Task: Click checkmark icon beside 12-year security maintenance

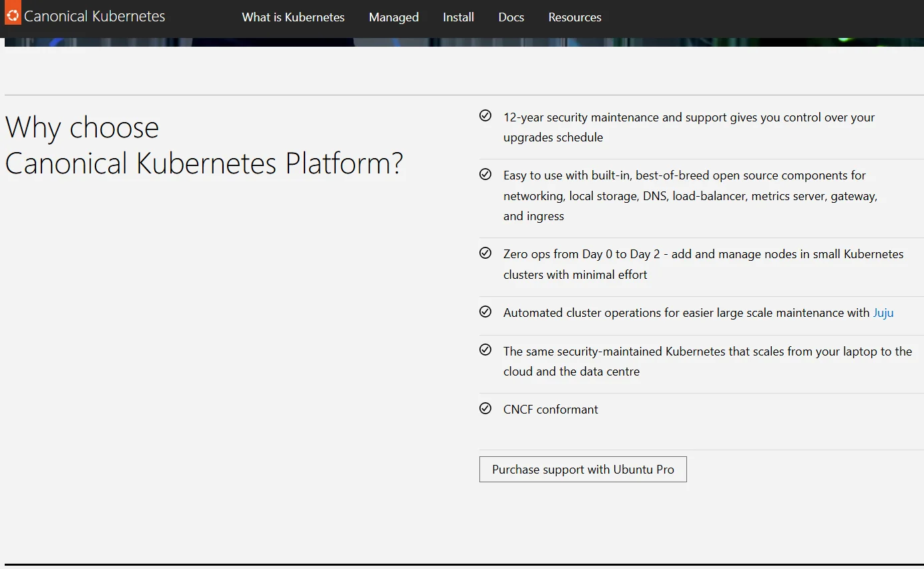Action: [485, 116]
